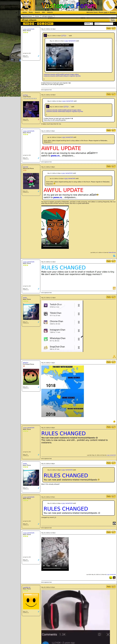Click gender icon in twiz7ed's profile box
Viewport: 117px width, 644px height.
(38, 191)
